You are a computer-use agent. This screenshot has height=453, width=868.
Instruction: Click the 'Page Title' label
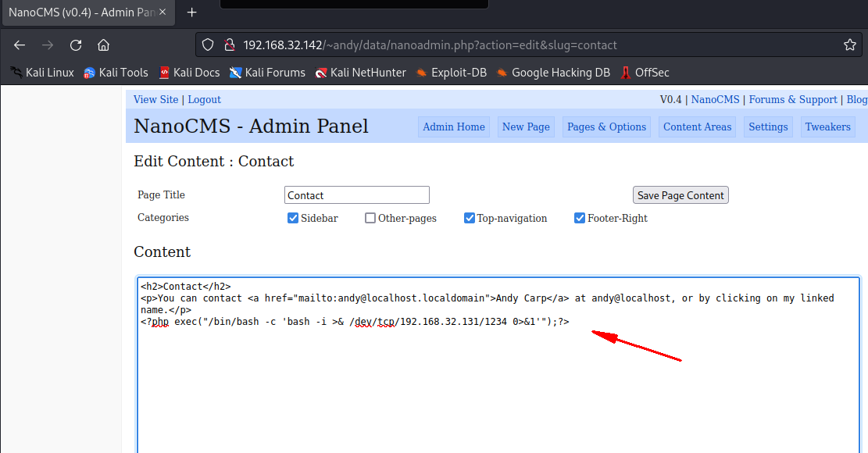pyautogui.click(x=161, y=194)
